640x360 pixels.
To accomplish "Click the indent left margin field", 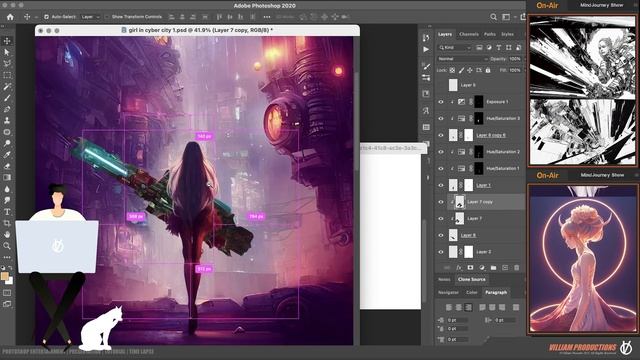I will click(x=458, y=320).
